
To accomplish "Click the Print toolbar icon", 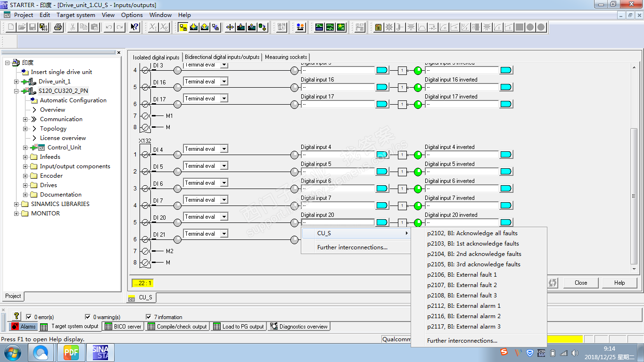I will (x=58, y=27).
